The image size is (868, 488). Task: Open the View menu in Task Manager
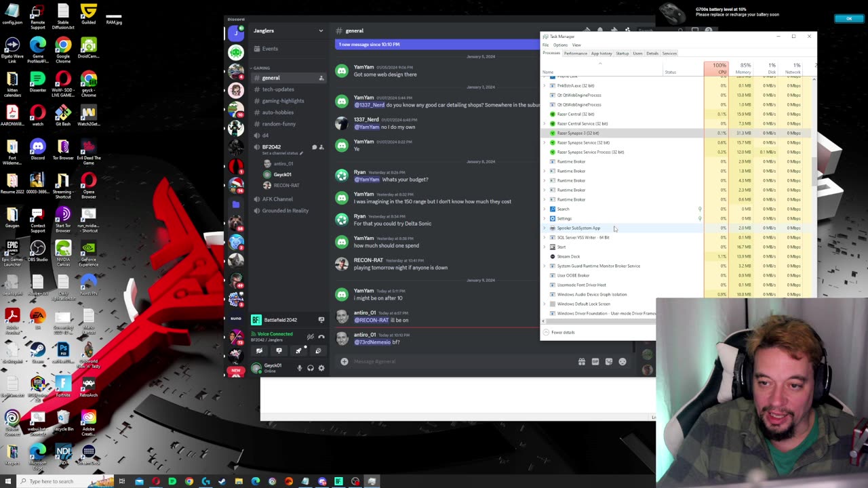click(576, 45)
